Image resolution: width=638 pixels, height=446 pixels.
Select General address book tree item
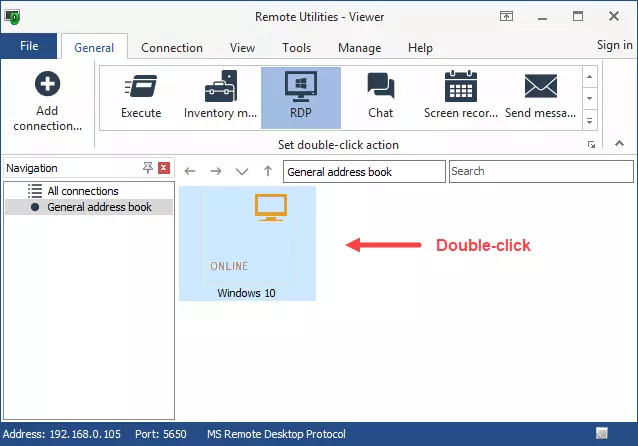(x=99, y=207)
